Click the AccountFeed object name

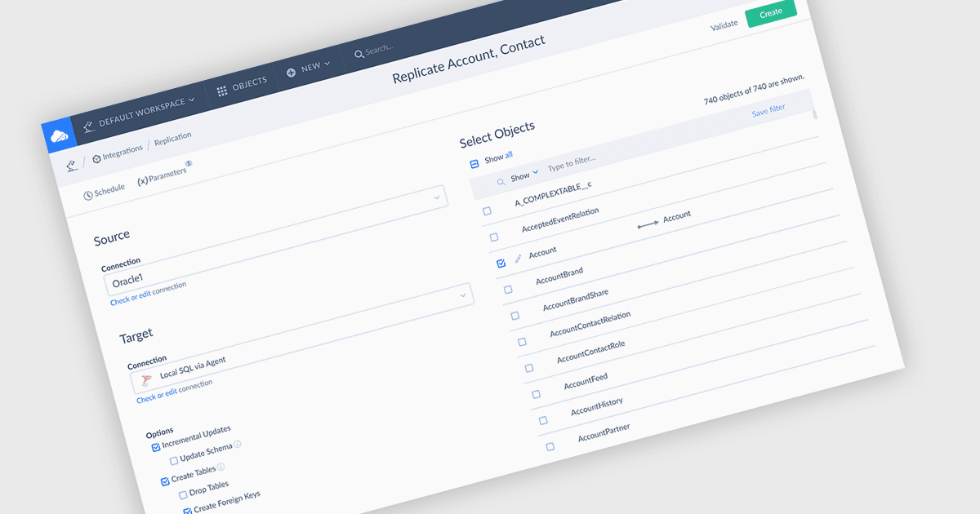[x=586, y=381]
